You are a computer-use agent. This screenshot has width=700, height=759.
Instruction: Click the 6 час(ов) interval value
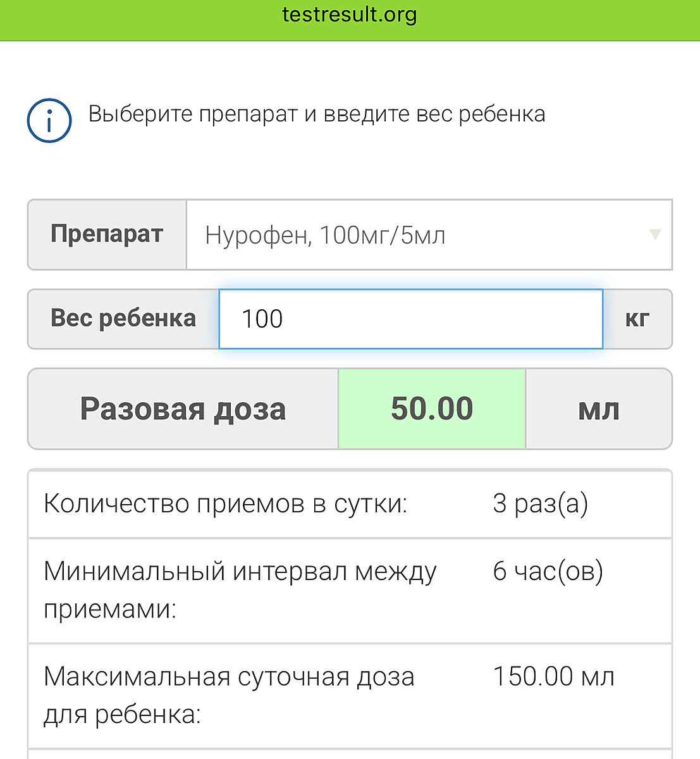(548, 571)
